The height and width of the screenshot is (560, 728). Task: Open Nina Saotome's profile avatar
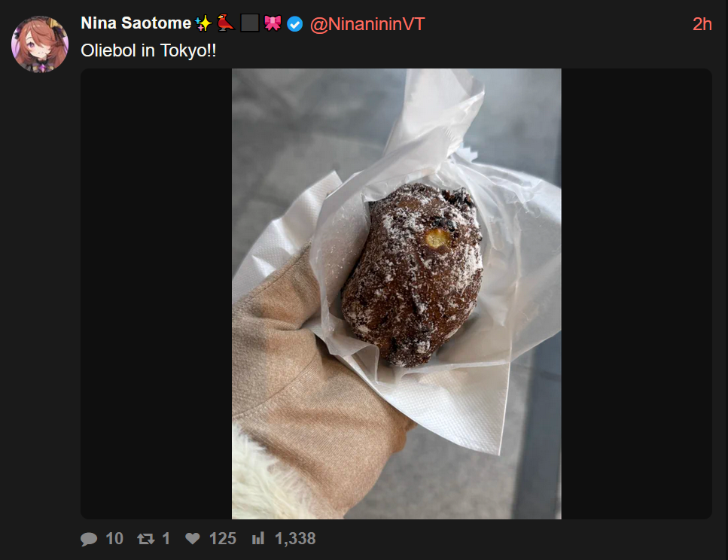pyautogui.click(x=40, y=44)
